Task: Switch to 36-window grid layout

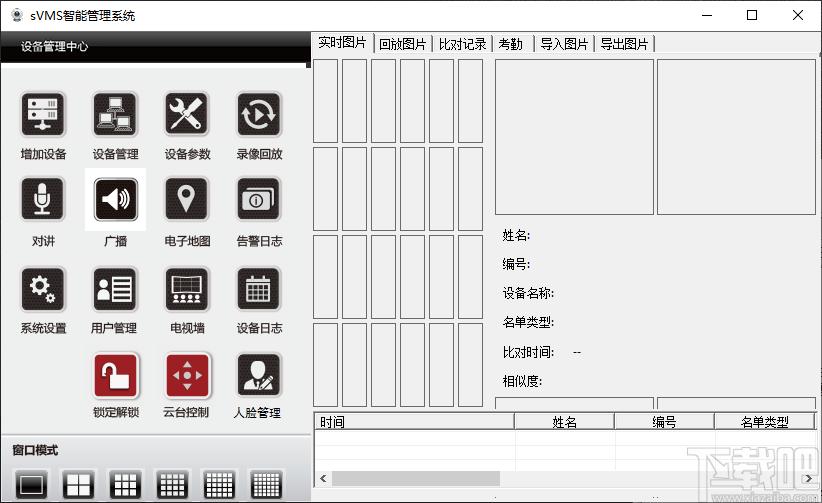Action: (266, 485)
